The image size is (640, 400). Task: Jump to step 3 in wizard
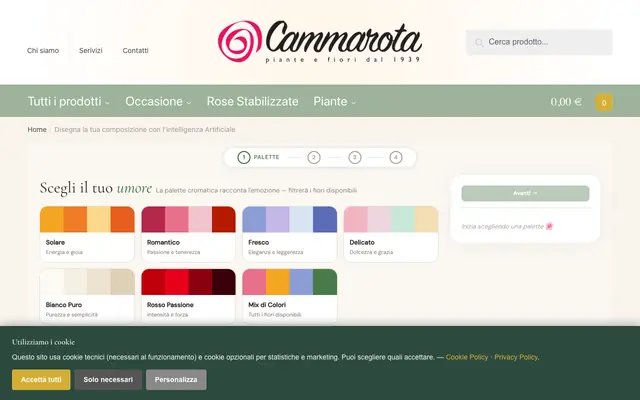(x=355, y=157)
